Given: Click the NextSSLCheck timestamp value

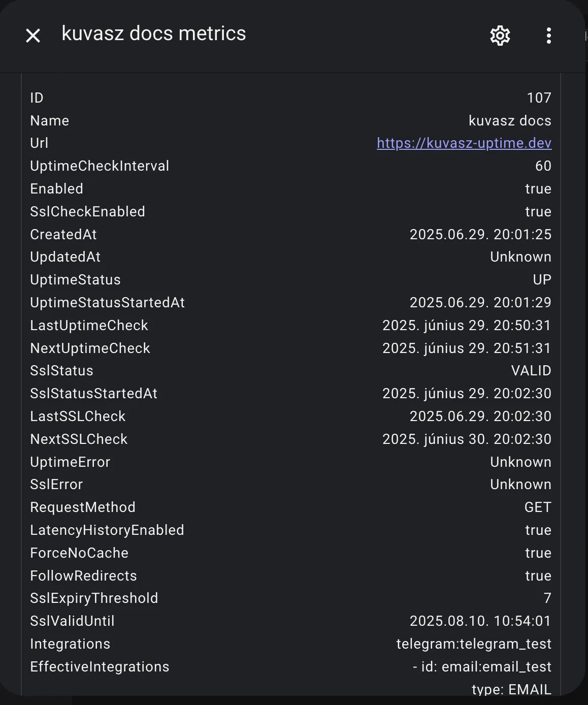Looking at the screenshot, I should pyautogui.click(x=466, y=439).
